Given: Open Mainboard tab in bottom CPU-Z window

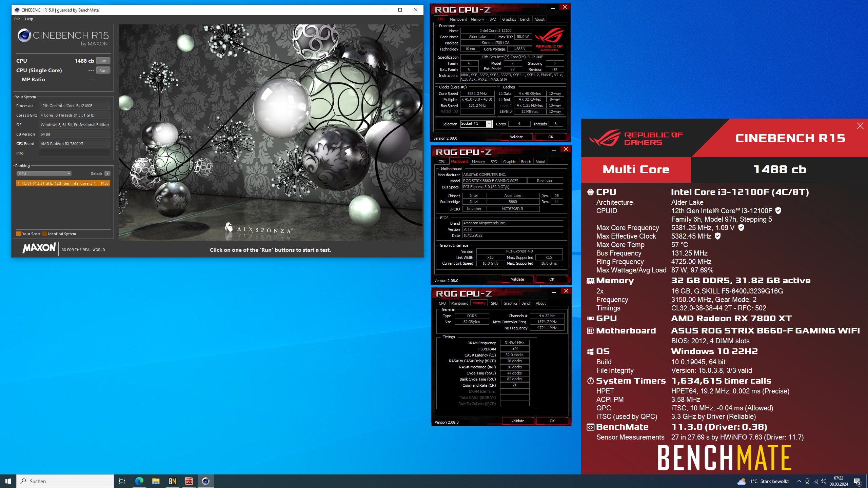Looking at the screenshot, I should coord(460,303).
